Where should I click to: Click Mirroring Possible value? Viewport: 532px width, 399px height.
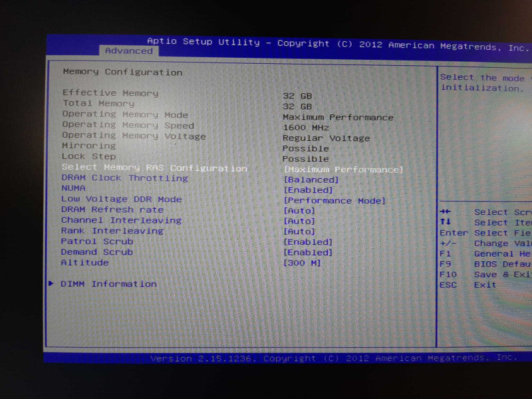[x=306, y=148]
